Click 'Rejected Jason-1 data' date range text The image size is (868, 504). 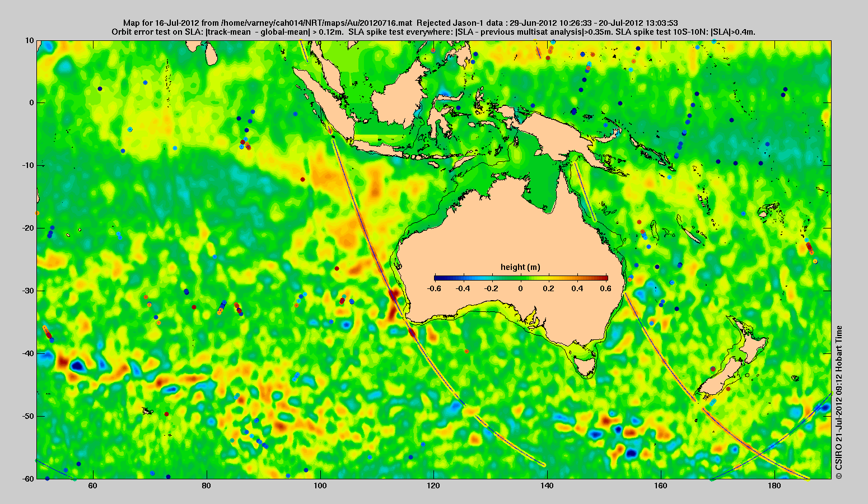click(x=548, y=23)
